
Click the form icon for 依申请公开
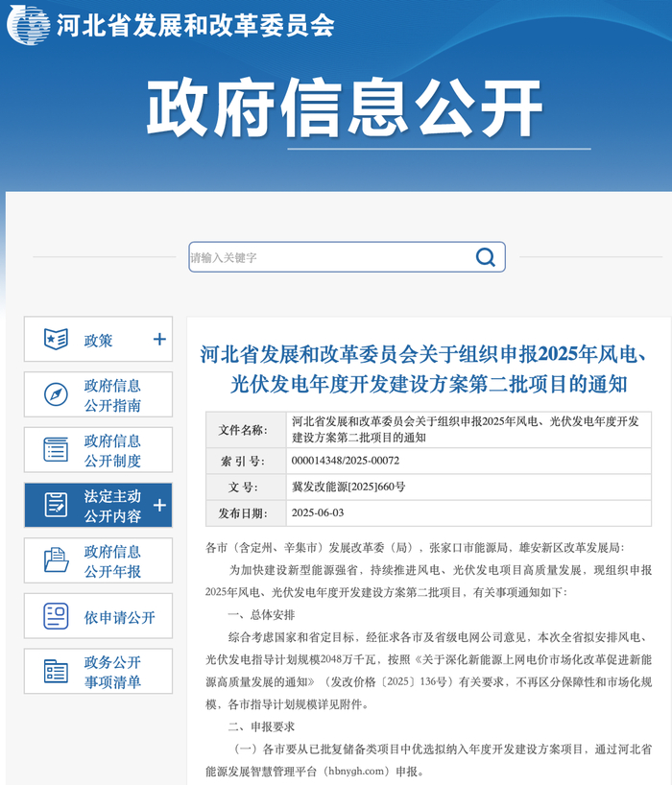tap(56, 616)
